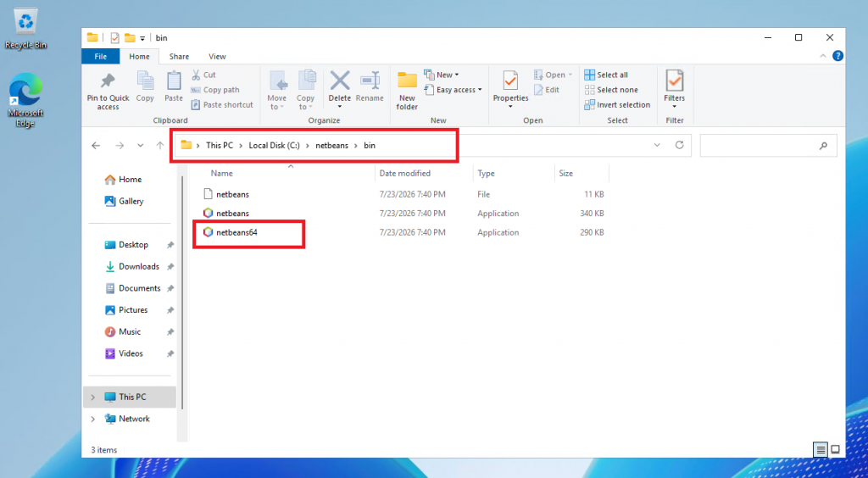Click Select all in ribbon
The height and width of the screenshot is (478, 868).
(606, 75)
